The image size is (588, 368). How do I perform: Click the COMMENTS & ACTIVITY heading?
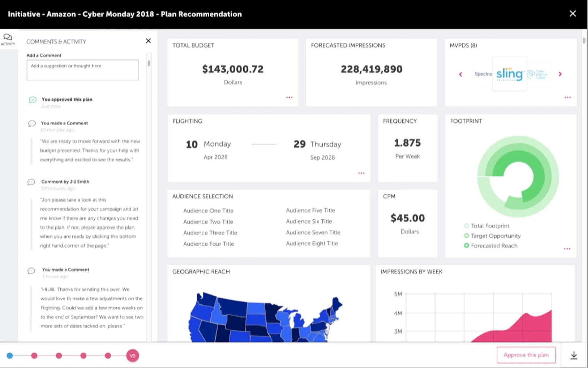pos(56,41)
